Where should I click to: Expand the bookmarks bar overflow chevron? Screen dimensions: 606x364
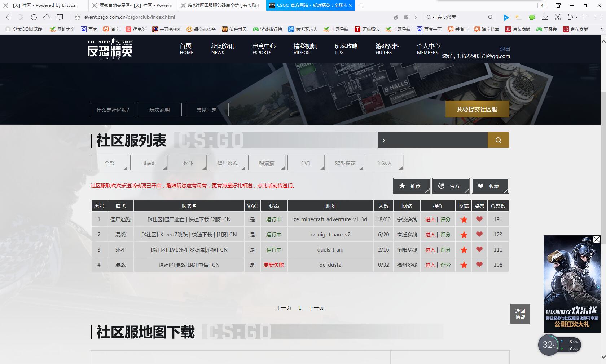point(601,29)
